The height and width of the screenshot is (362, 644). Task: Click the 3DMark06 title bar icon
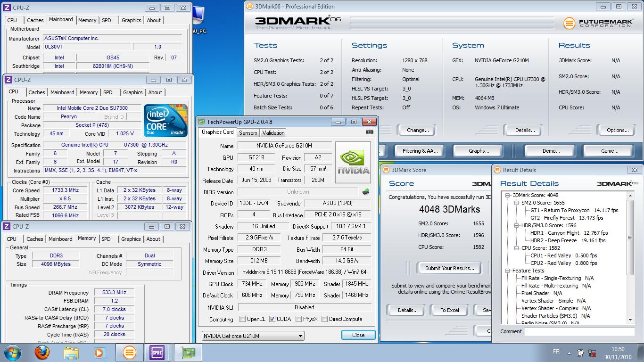click(250, 6)
